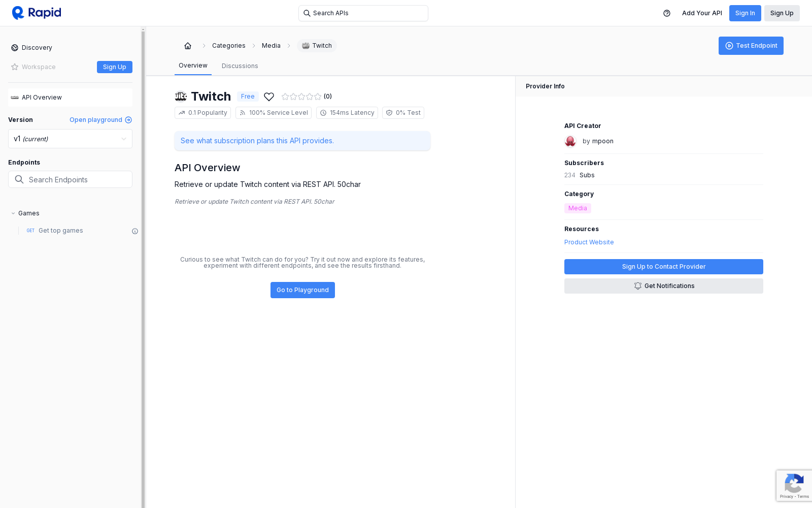
Task: Open Workspace in the sidebar
Action: [x=33, y=67]
